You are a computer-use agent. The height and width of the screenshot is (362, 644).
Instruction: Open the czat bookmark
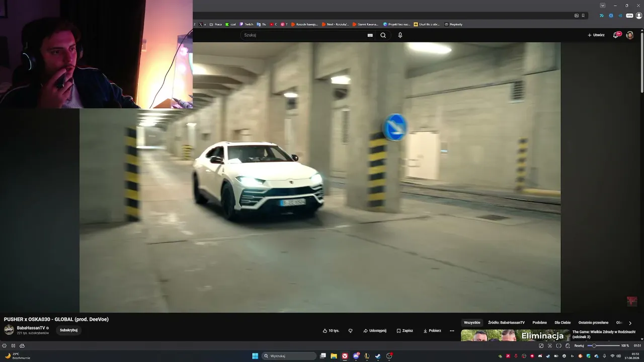(x=231, y=24)
